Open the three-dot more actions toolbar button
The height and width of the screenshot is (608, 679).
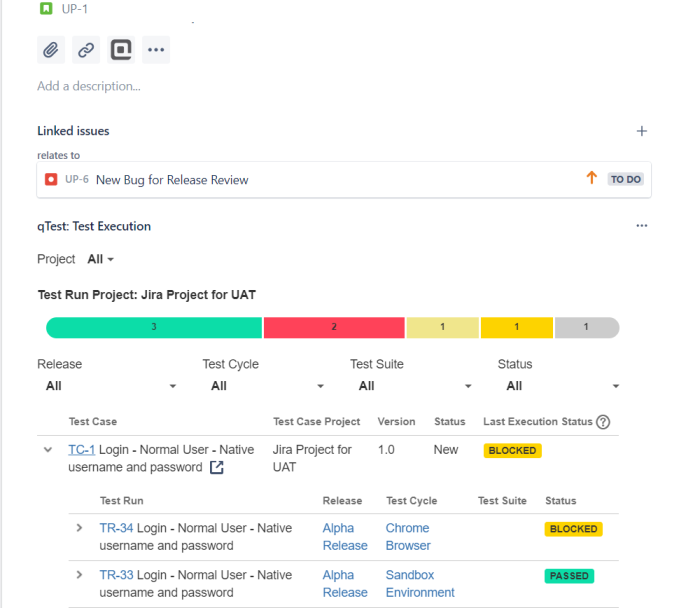point(155,50)
